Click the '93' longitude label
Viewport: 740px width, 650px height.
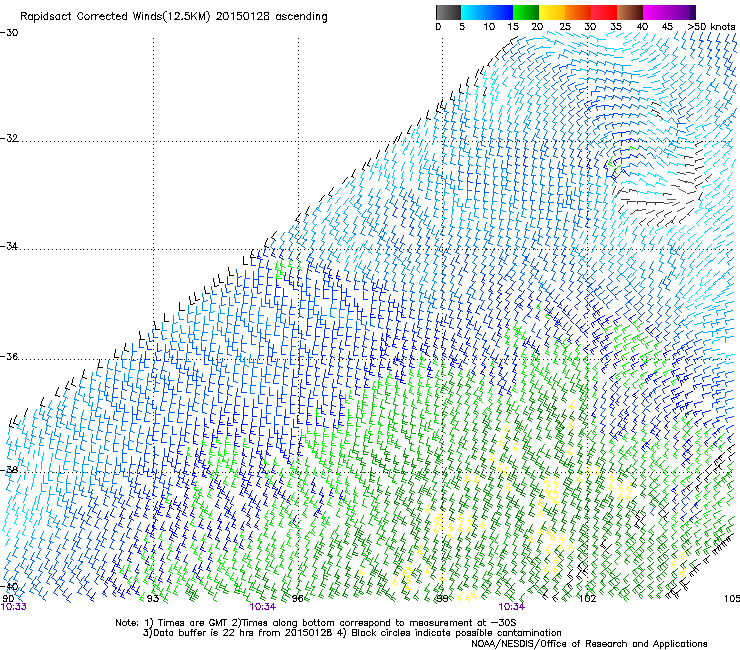click(152, 599)
